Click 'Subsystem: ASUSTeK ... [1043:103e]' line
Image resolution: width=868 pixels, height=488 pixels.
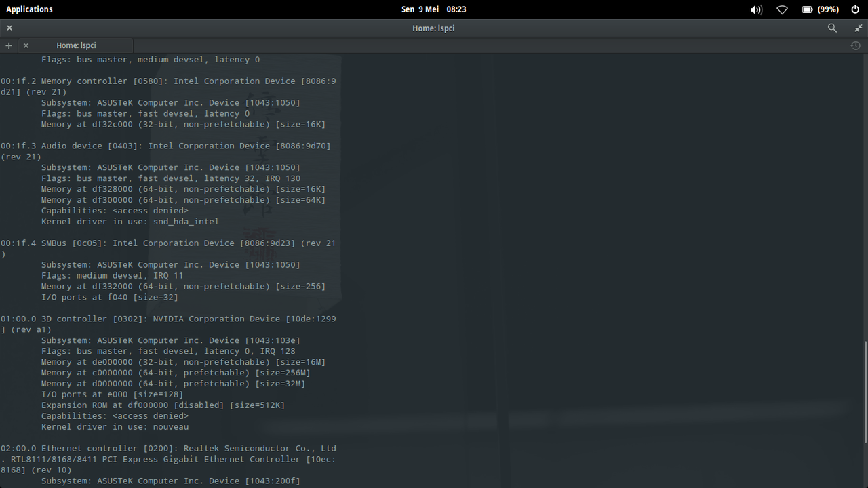170,340
